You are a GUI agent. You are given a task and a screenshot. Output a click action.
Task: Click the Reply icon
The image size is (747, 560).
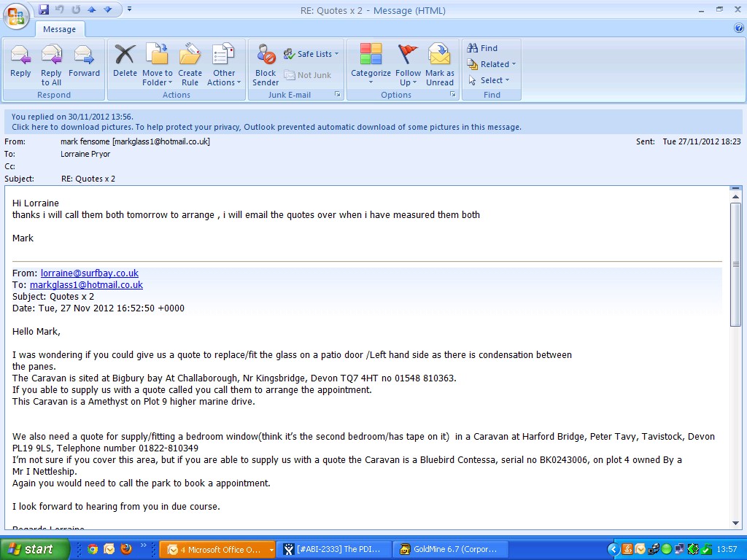20,61
